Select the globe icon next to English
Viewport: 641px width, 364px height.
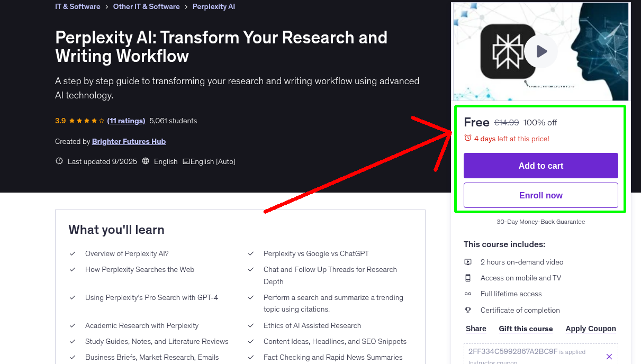(x=146, y=161)
